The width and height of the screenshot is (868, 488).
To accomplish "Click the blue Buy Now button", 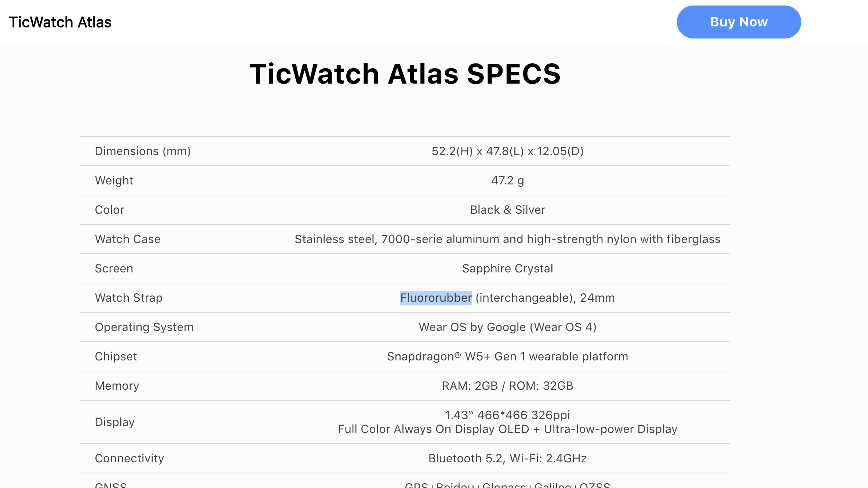I will pyautogui.click(x=738, y=22).
